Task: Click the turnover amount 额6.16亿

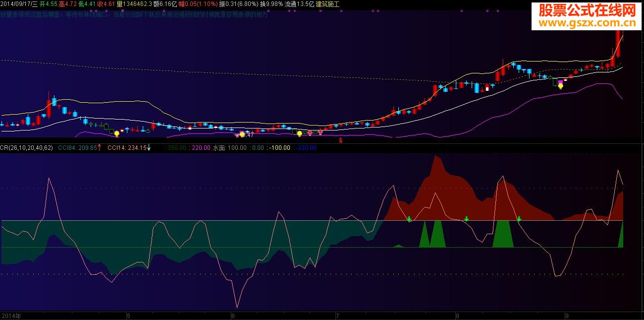Action: [x=165, y=4]
